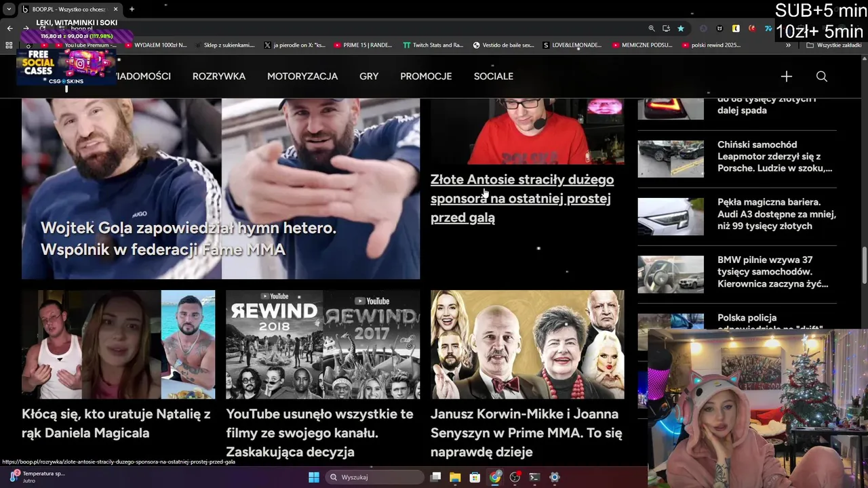Open the Sklep z sukienkami bookmark

(x=224, y=45)
